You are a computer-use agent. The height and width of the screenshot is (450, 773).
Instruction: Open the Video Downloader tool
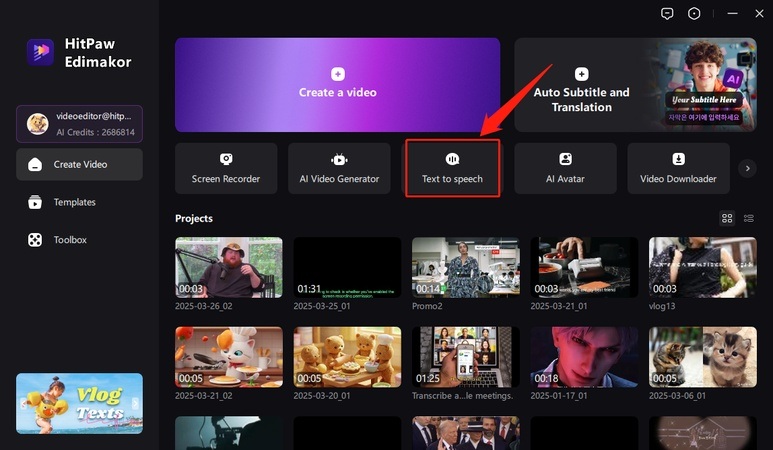pos(678,168)
